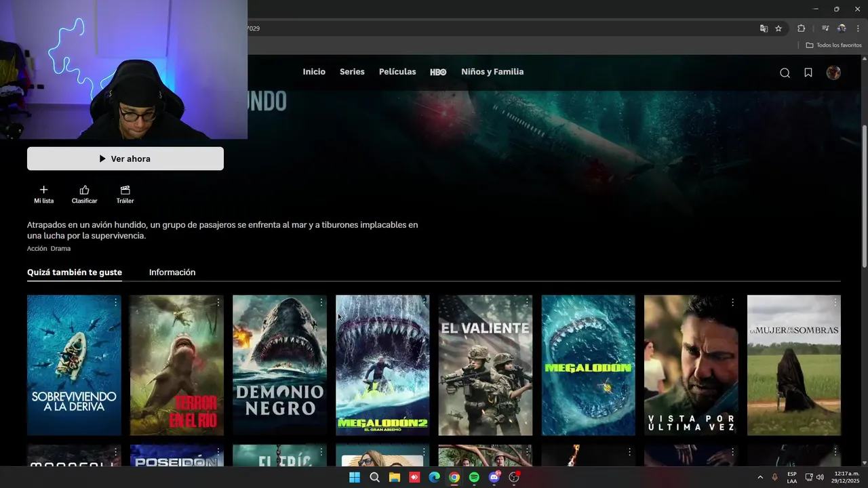Open the profile avatar in site header
This screenshot has height=488, width=868.
(833, 73)
